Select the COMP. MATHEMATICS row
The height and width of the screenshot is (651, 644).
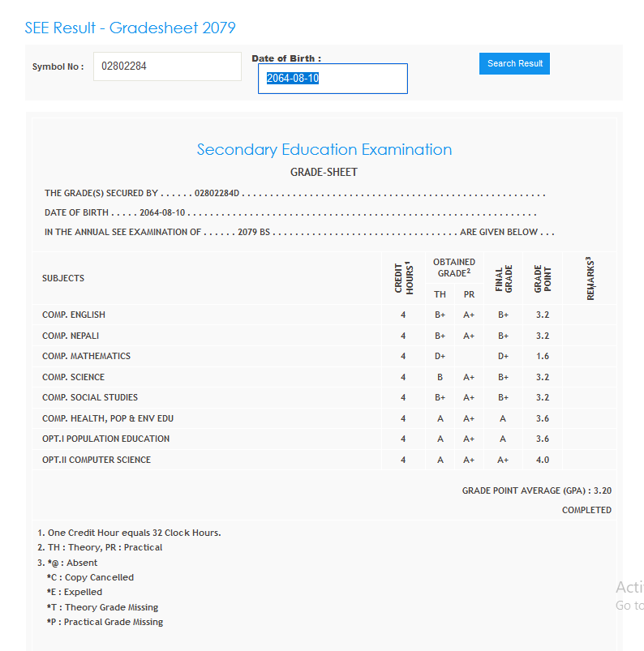pos(86,356)
